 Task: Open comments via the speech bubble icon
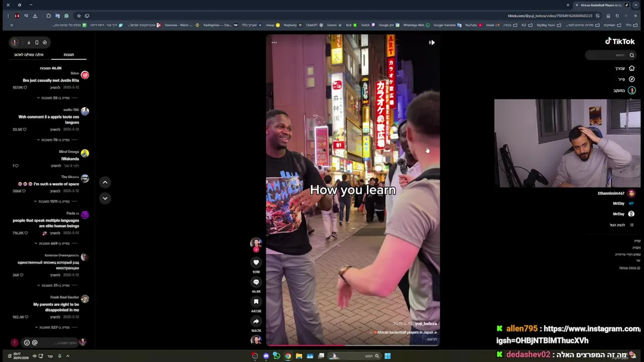(x=256, y=282)
